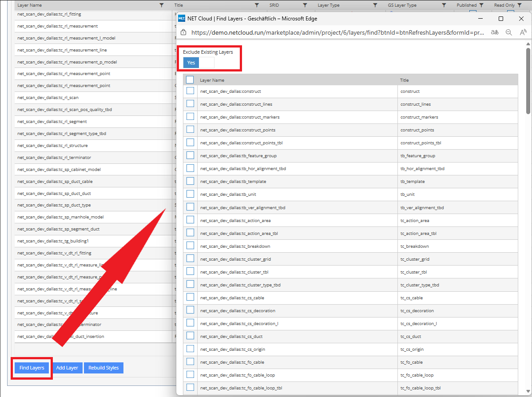The image size is (532, 397).
Task: Open the Layer Type column filter
Action: (377, 5)
